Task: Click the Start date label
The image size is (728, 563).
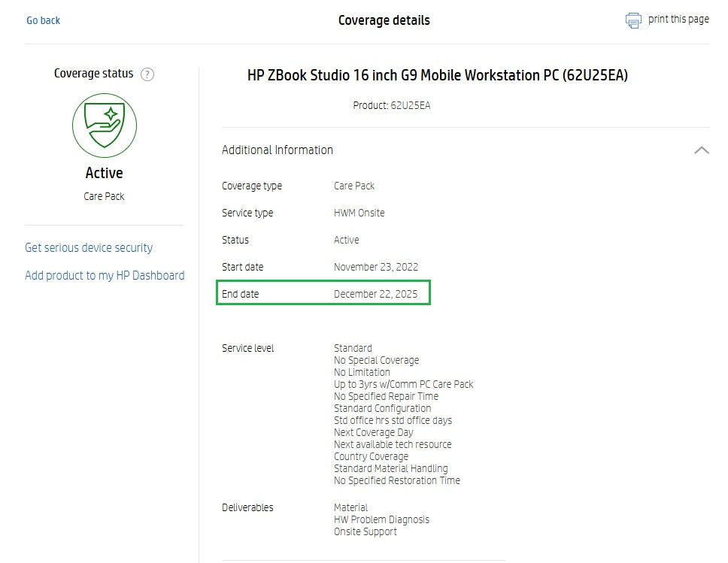Action: 242,267
